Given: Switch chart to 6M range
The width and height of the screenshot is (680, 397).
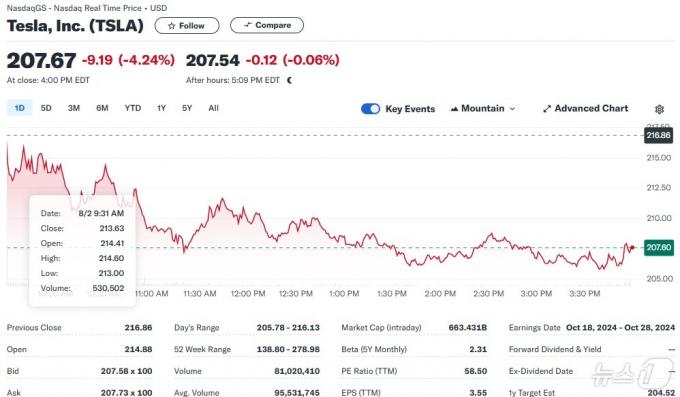Looking at the screenshot, I should point(102,108).
